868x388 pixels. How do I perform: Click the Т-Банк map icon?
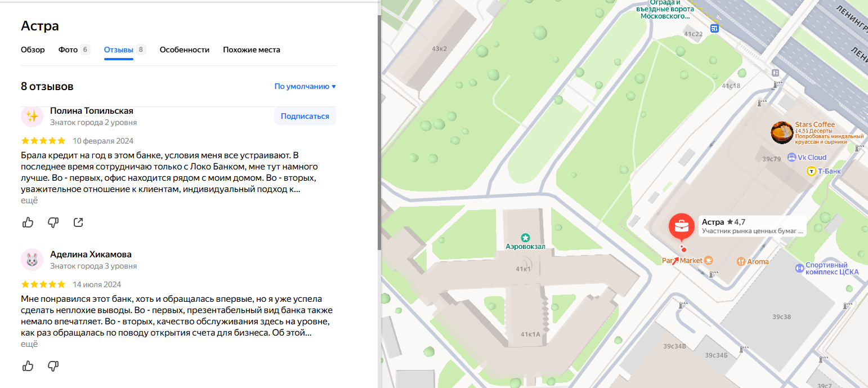click(812, 171)
